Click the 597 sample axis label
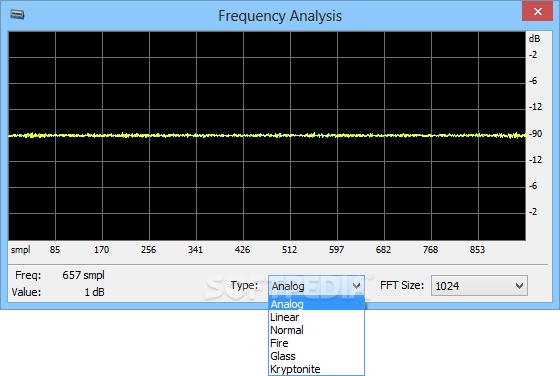This screenshot has width=560, height=376. coord(336,250)
